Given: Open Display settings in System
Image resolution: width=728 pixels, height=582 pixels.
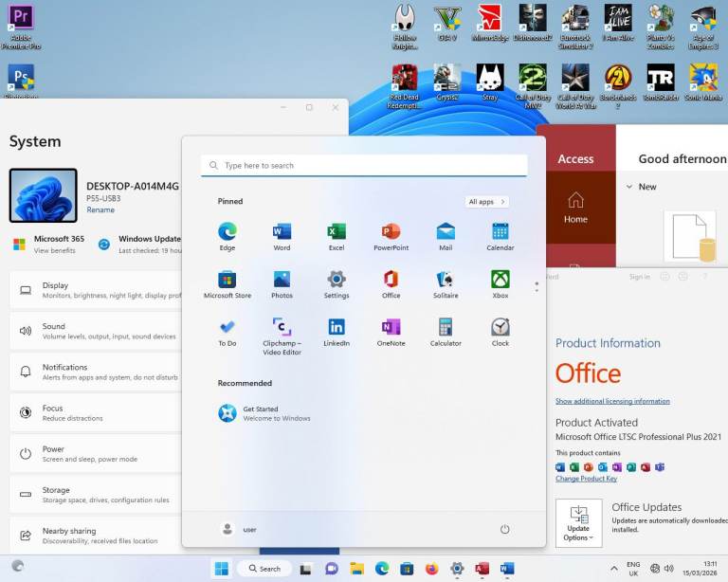Looking at the screenshot, I should tap(95, 290).
